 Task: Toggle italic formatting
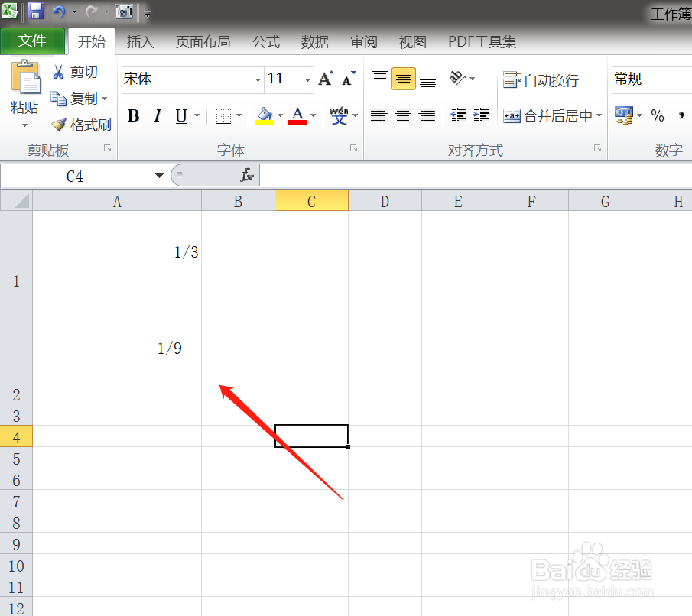[x=158, y=115]
